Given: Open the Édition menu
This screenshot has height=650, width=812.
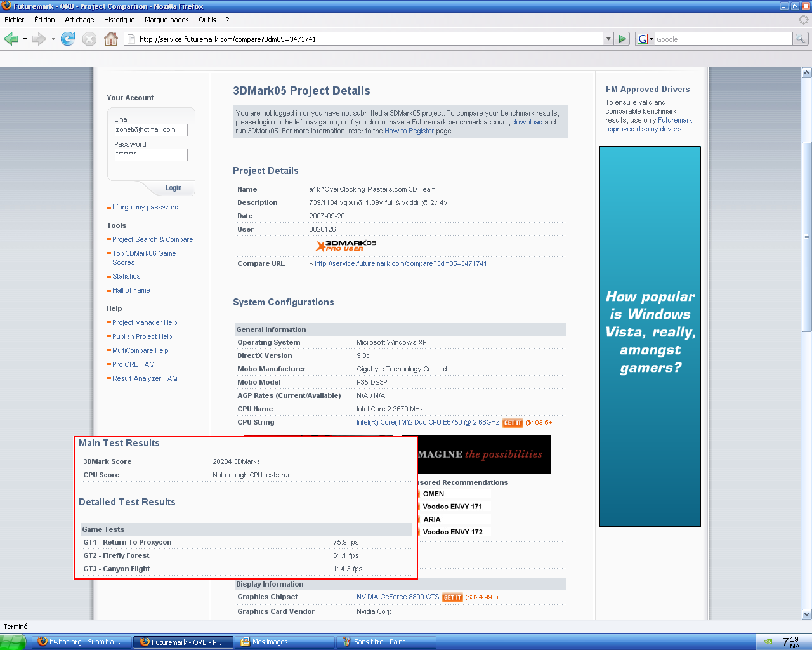Looking at the screenshot, I should (x=44, y=20).
